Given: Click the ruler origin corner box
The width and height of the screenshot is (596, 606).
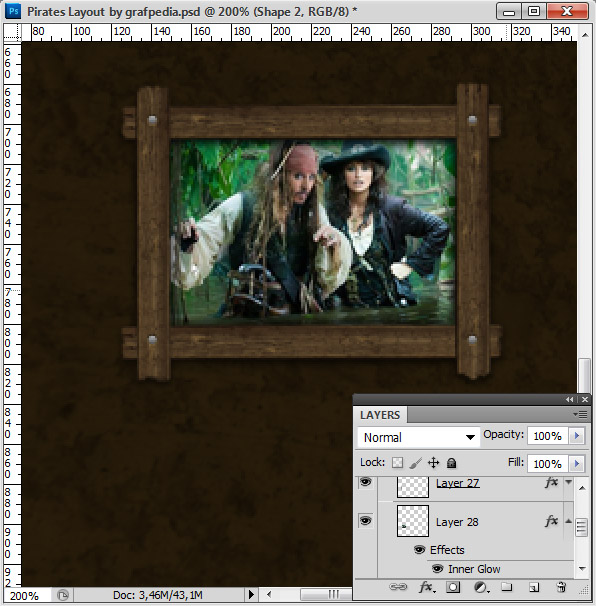Looking at the screenshot, I should coord(12,32).
